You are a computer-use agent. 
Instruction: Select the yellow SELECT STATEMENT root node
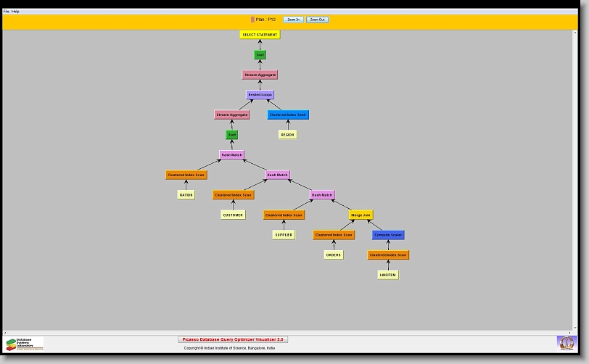(x=260, y=35)
